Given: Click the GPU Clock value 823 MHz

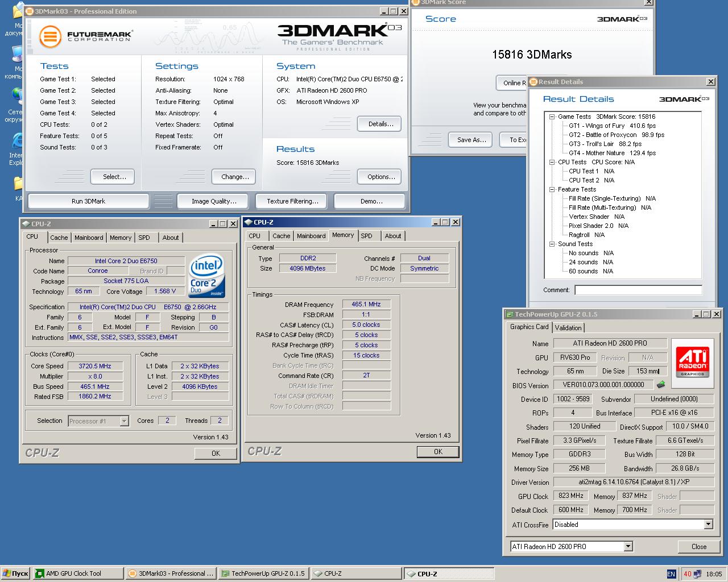Looking at the screenshot, I should coord(571,496).
